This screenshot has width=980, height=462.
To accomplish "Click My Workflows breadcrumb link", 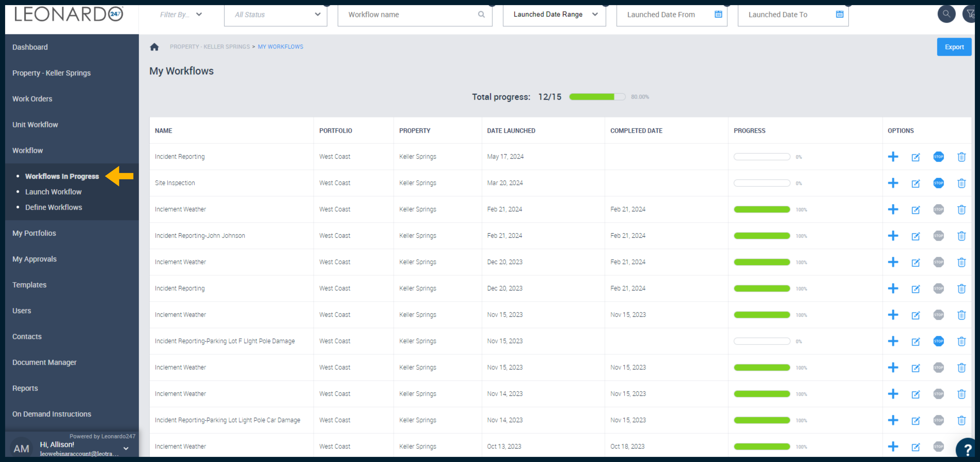I will click(280, 47).
